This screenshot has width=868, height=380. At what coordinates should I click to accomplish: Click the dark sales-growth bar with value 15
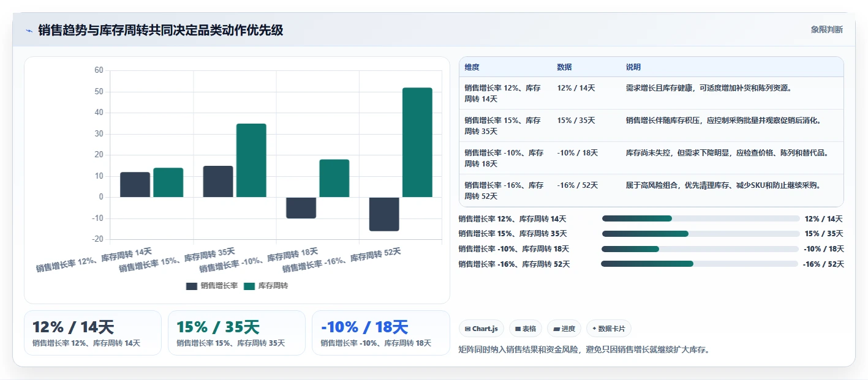click(218, 182)
